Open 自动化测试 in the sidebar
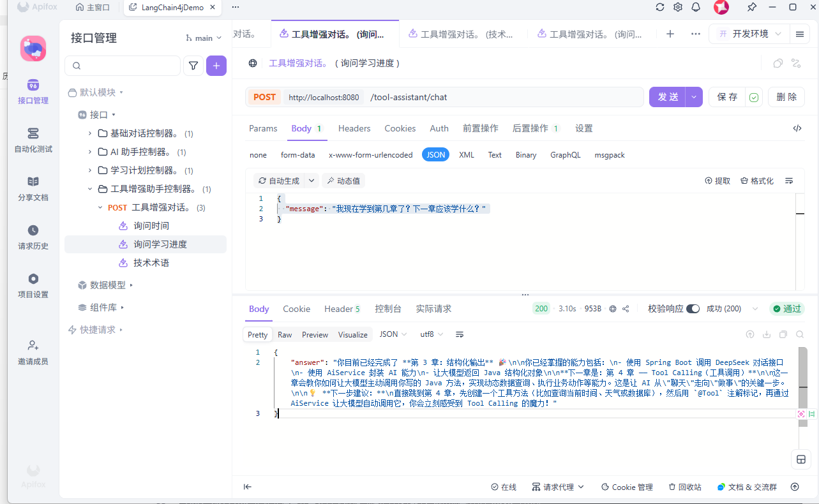 tap(33, 140)
